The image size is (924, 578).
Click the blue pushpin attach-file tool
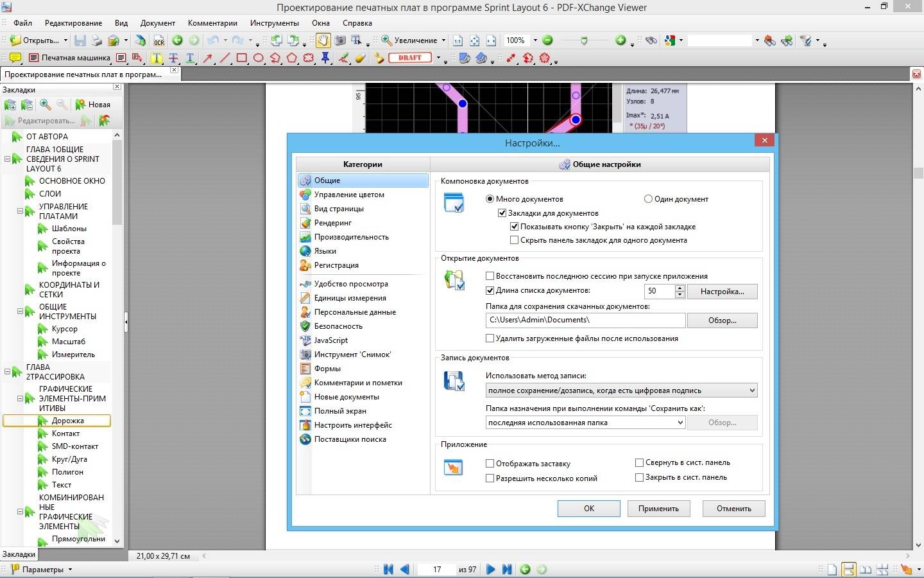pyautogui.click(x=325, y=58)
